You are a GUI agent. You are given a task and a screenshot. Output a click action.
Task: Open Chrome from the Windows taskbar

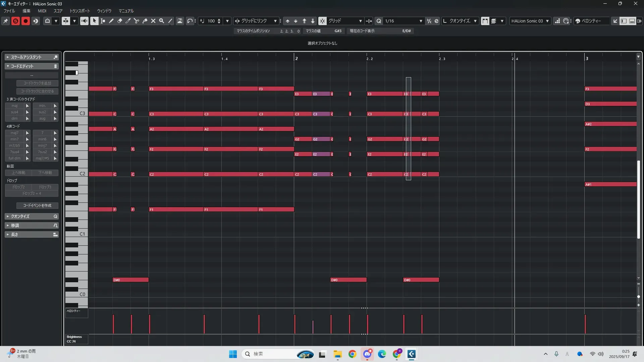point(352,354)
